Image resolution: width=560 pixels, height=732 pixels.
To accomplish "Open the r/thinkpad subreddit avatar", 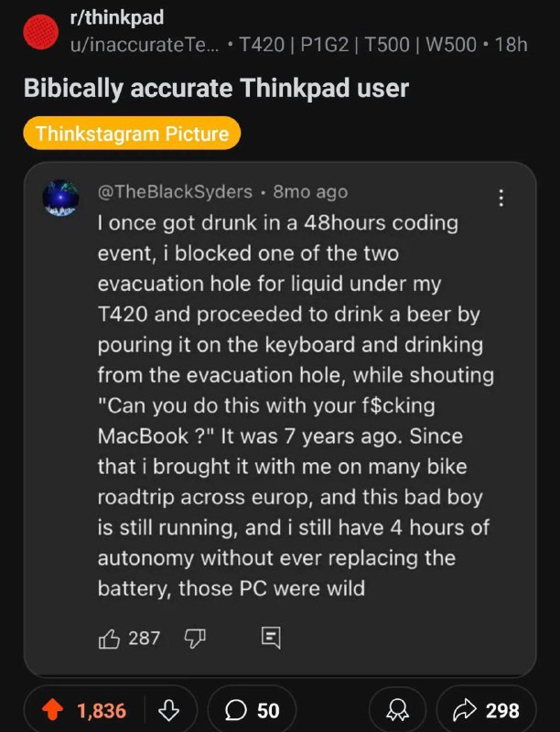I will (x=41, y=32).
